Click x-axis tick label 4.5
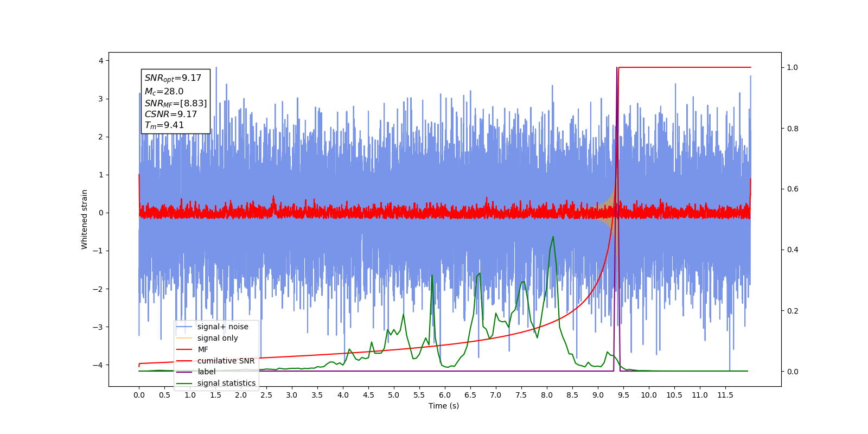 (x=368, y=395)
